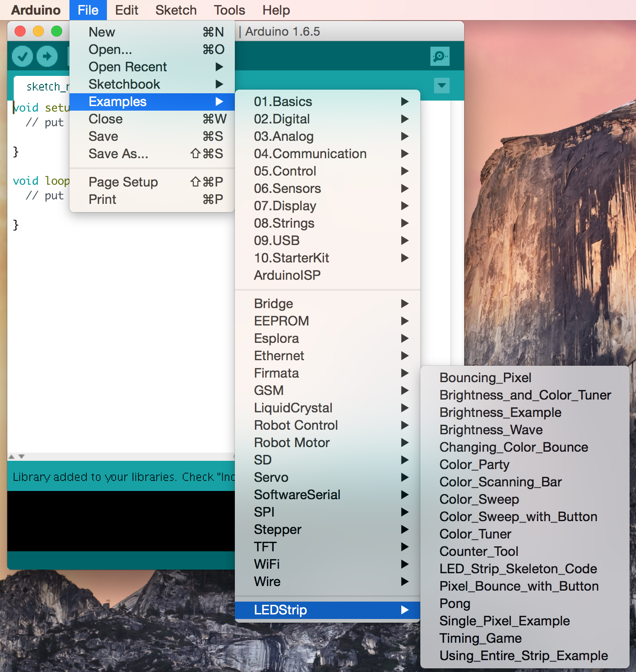
Task: Expand the SD library examples
Action: point(328,460)
